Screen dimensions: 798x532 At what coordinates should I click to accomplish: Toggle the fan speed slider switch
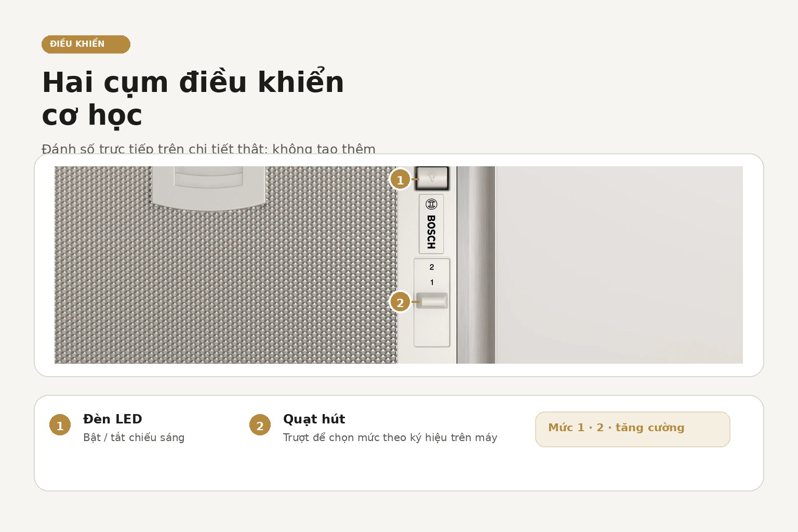point(432,301)
